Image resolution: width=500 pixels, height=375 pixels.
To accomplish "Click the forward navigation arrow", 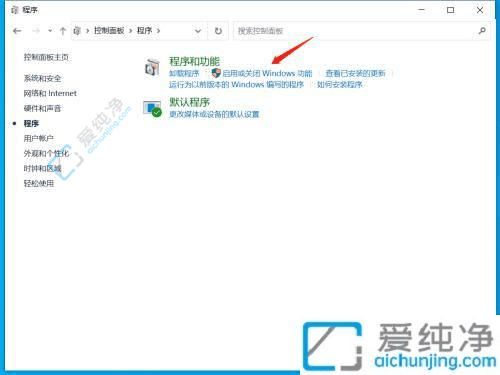I will tap(36, 31).
